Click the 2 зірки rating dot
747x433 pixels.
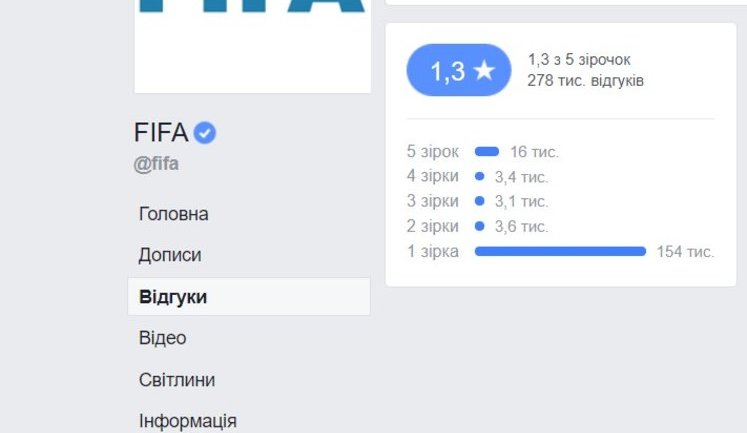tap(479, 226)
